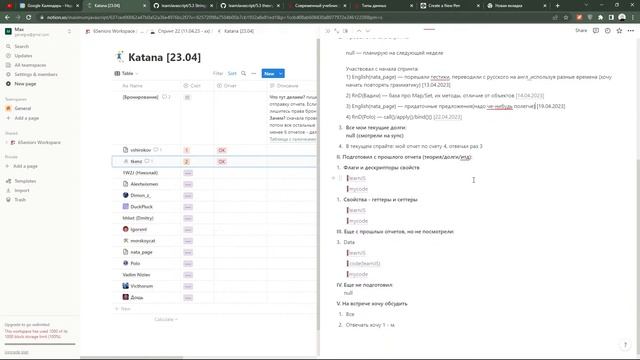Open side peek page in full view

[x=337, y=31]
